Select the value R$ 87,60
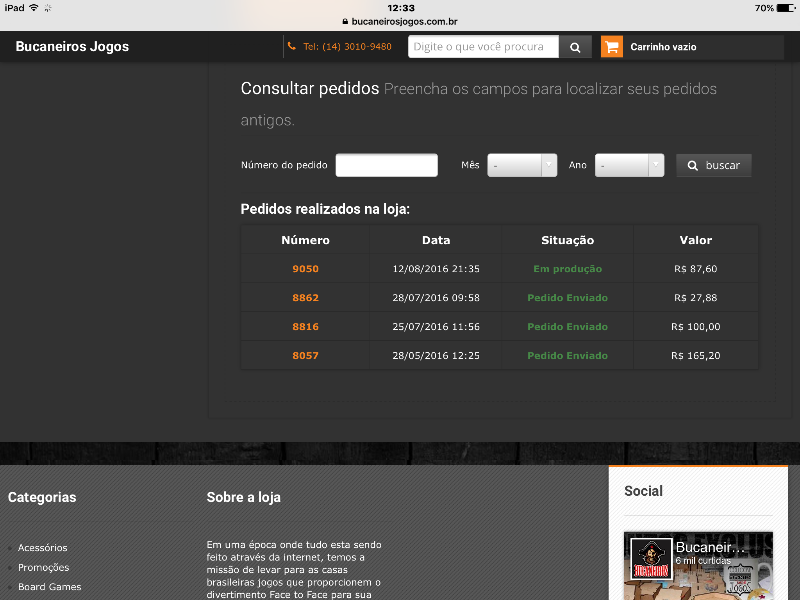 coord(695,269)
